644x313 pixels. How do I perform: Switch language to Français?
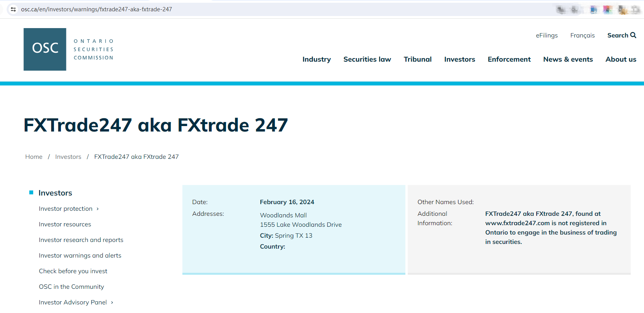coord(582,36)
